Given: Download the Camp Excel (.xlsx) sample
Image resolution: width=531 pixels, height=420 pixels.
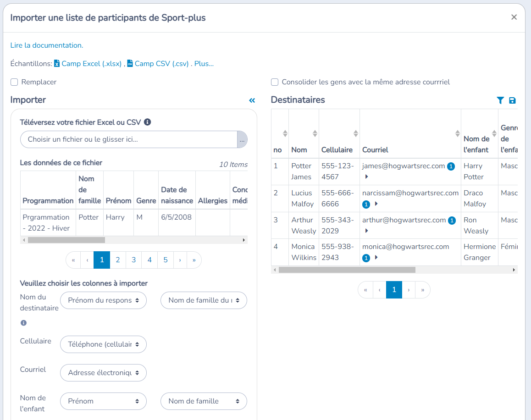Looking at the screenshot, I should 91,64.
